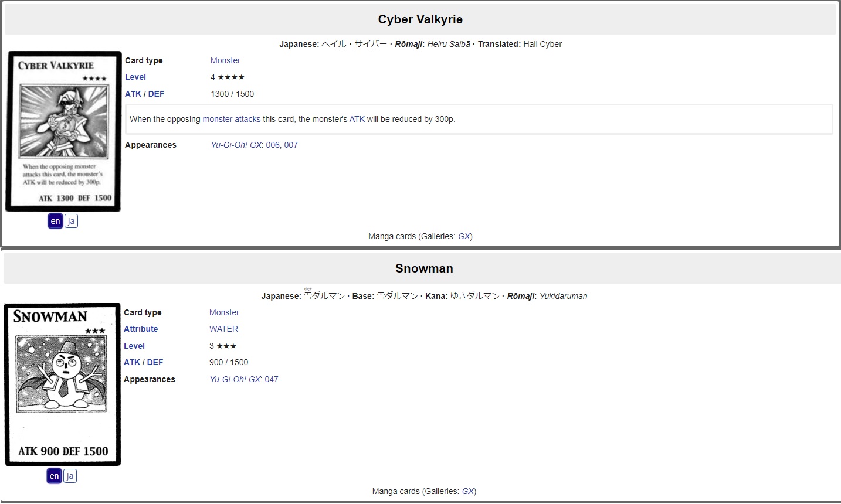Click the 'Snowman' heading
This screenshot has height=504, width=841.
[424, 268]
